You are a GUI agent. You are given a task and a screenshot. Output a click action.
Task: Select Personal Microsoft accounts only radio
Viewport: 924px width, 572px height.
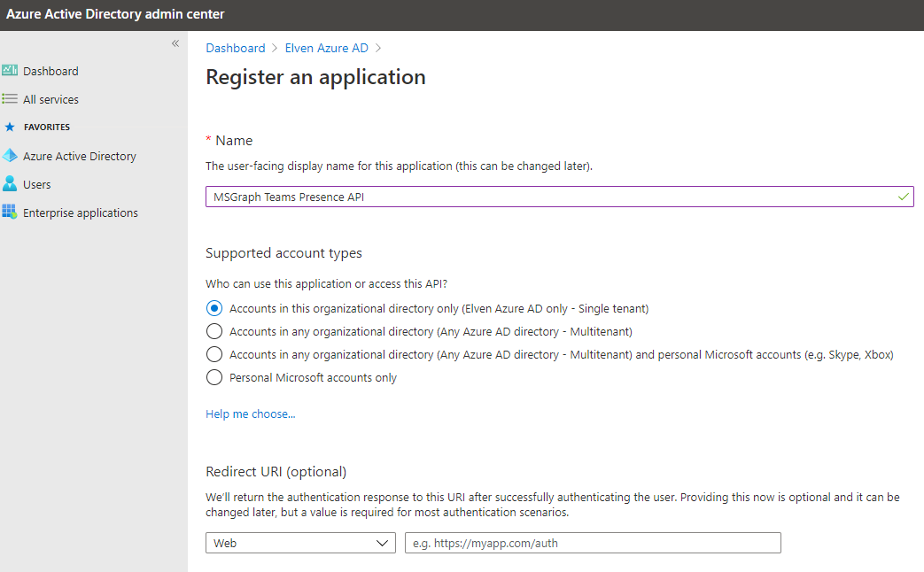(x=214, y=377)
